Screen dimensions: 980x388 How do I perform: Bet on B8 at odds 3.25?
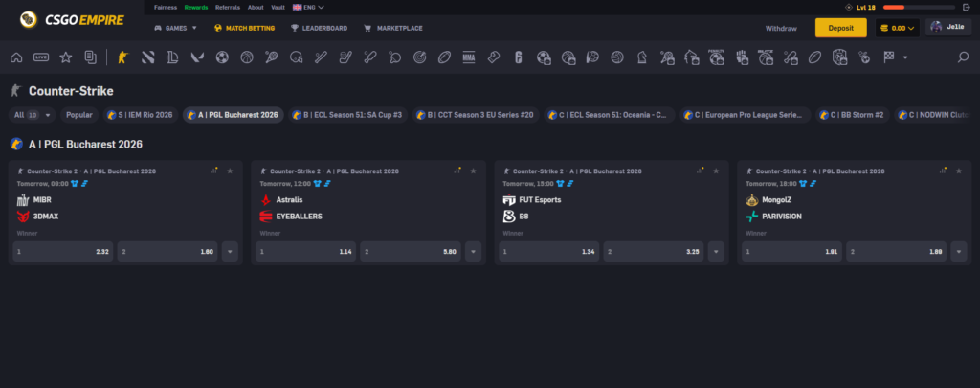(x=653, y=252)
